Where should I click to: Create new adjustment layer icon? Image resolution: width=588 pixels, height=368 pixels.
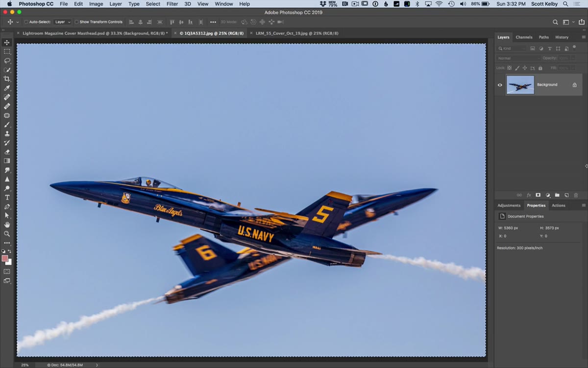coord(548,195)
